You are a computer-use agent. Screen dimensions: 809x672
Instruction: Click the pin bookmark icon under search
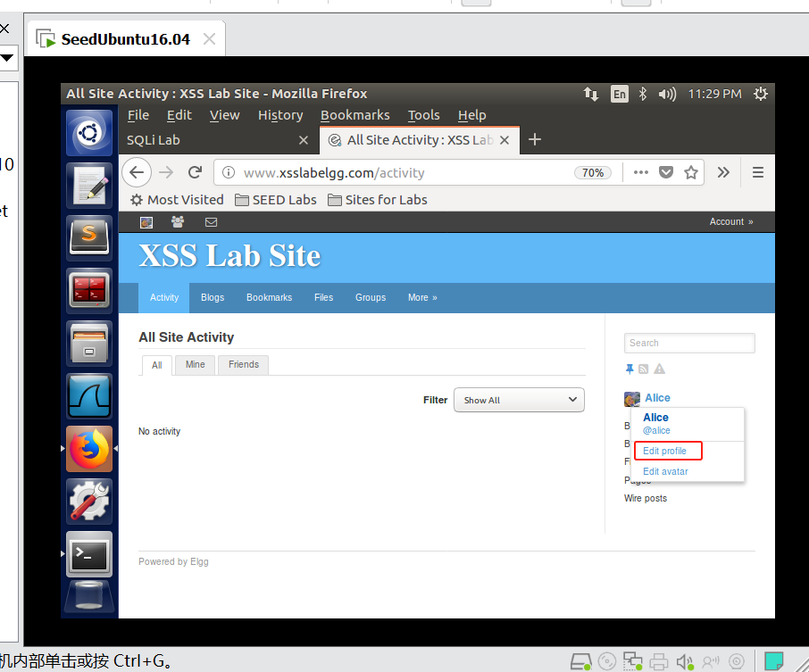tap(630, 369)
